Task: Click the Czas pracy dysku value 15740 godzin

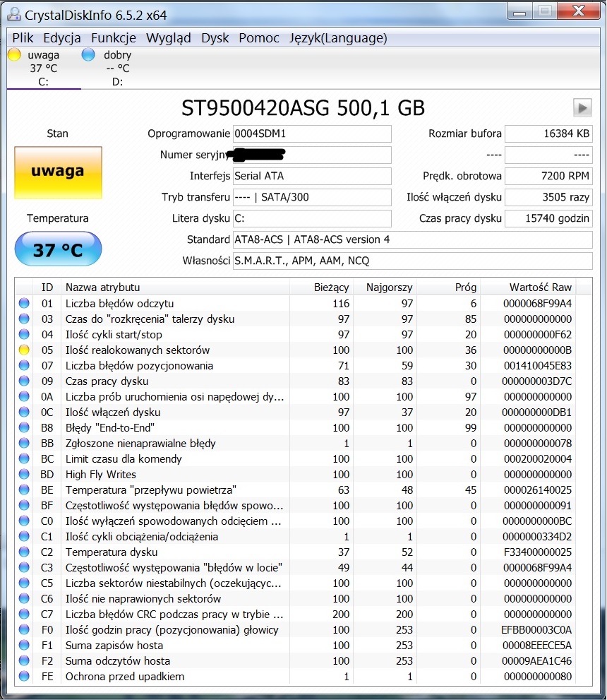Action: 548,218
